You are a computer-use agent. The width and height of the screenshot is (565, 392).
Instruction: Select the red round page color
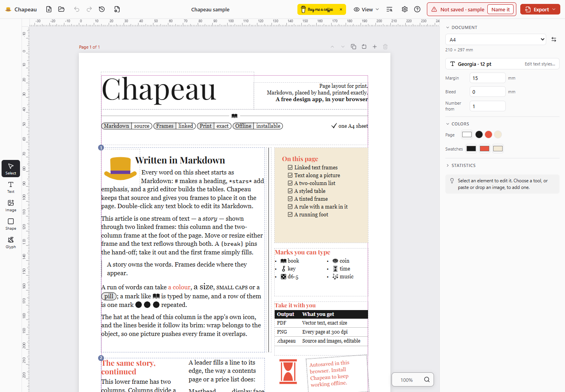pyautogui.click(x=488, y=134)
